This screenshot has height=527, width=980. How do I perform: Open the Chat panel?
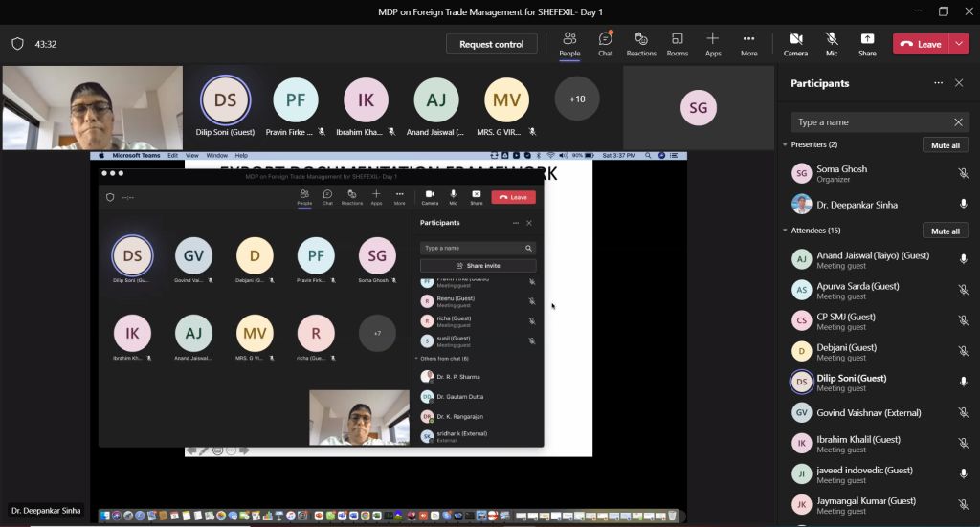point(605,44)
